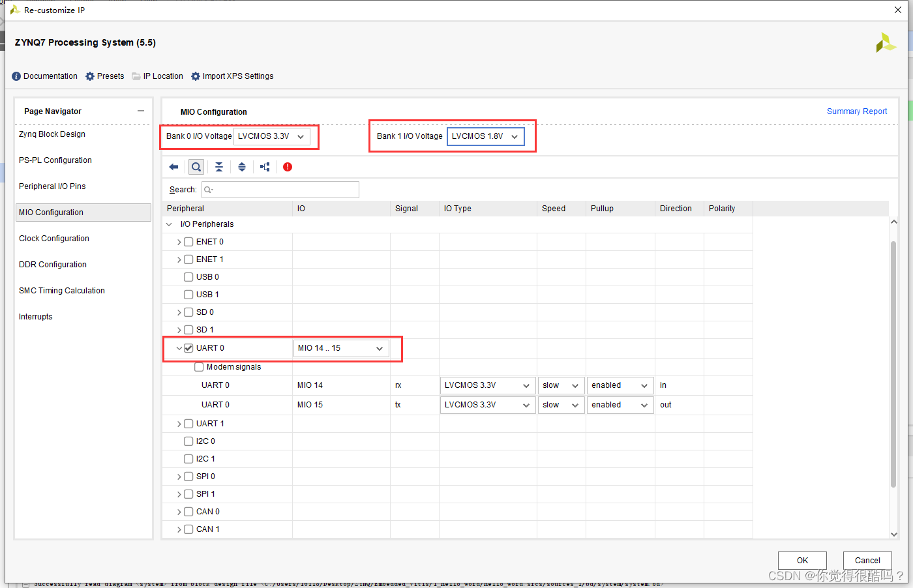Toggle the search magnifier toolbar icon

click(x=196, y=167)
